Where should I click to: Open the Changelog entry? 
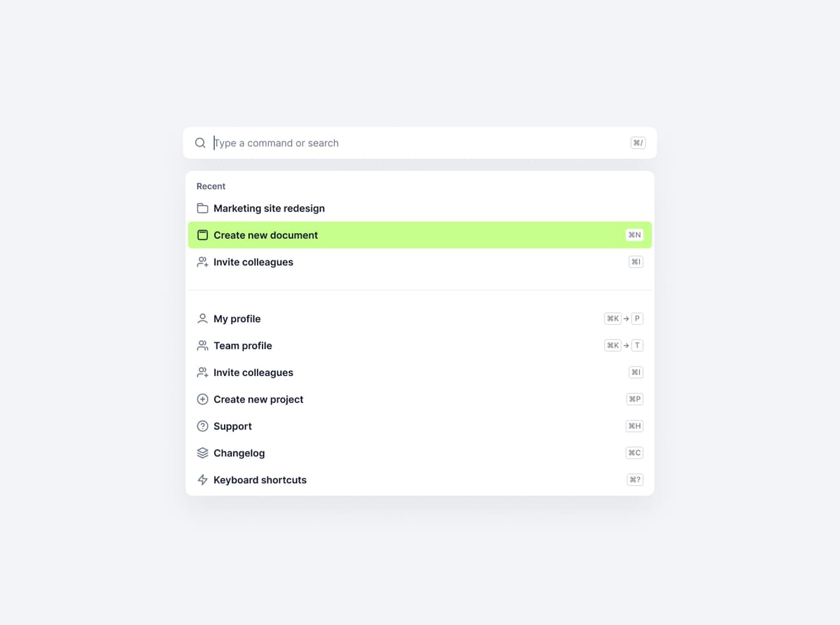pyautogui.click(x=420, y=453)
